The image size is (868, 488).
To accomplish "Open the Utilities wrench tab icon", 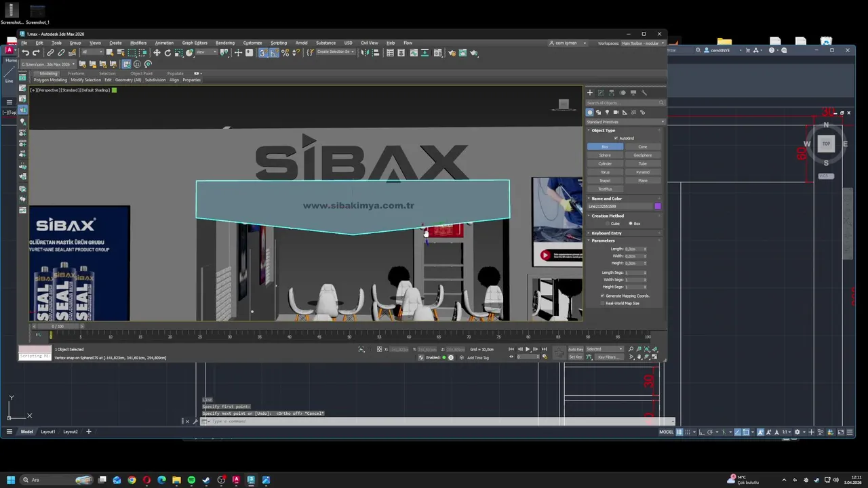I will point(644,93).
